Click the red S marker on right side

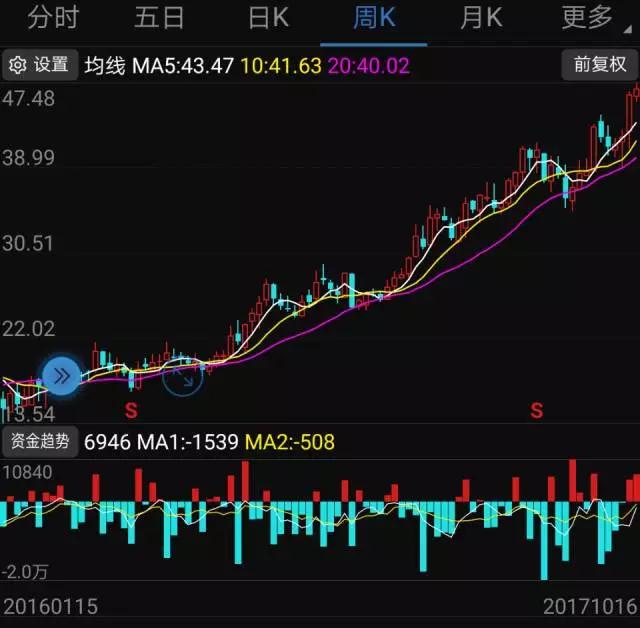[x=537, y=411]
